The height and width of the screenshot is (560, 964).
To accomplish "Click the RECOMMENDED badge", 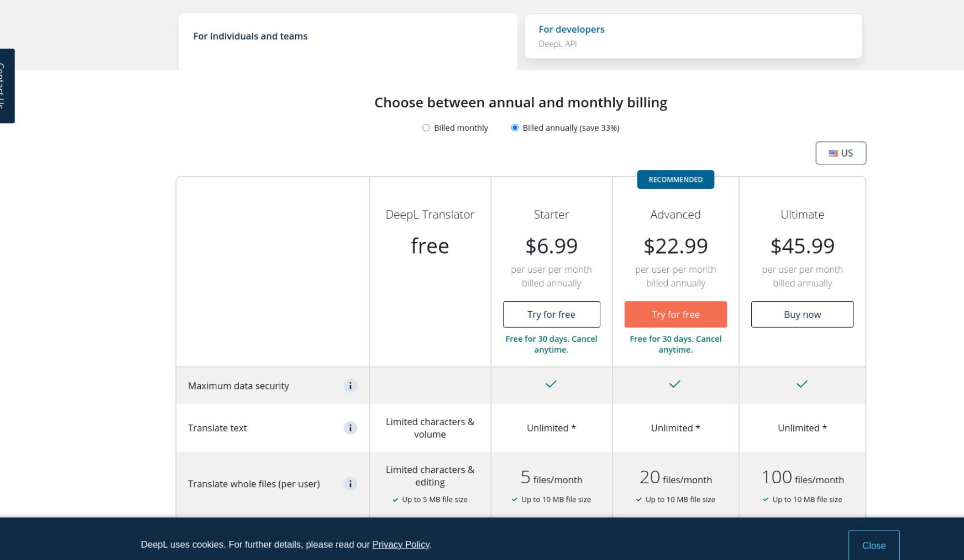I will click(676, 179).
